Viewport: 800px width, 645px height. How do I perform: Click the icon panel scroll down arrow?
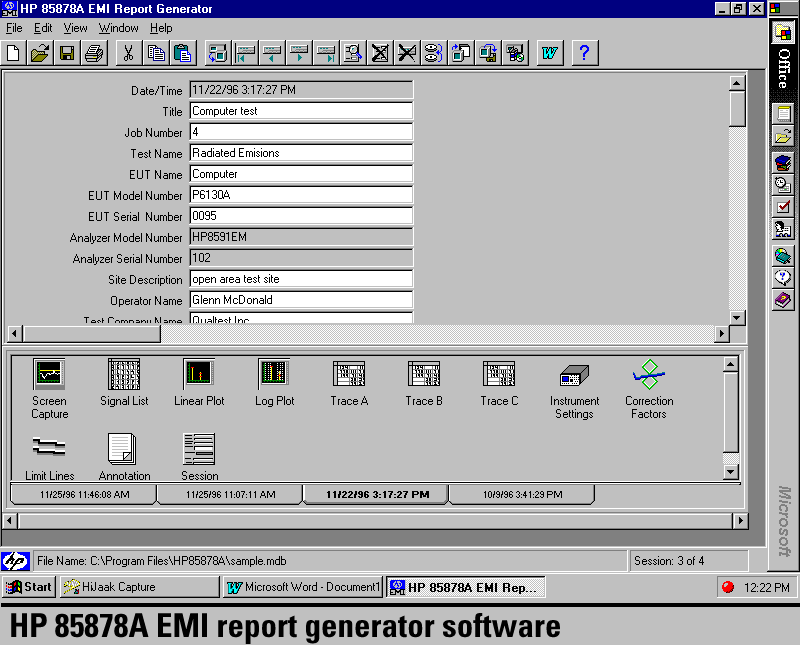[x=731, y=472]
